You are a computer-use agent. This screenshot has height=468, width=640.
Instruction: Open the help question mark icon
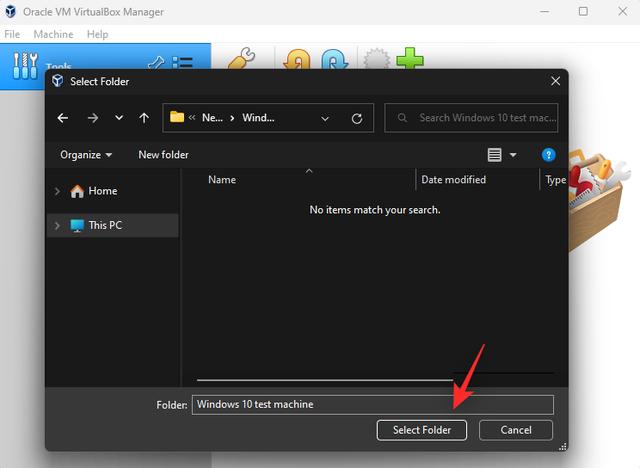coord(548,155)
